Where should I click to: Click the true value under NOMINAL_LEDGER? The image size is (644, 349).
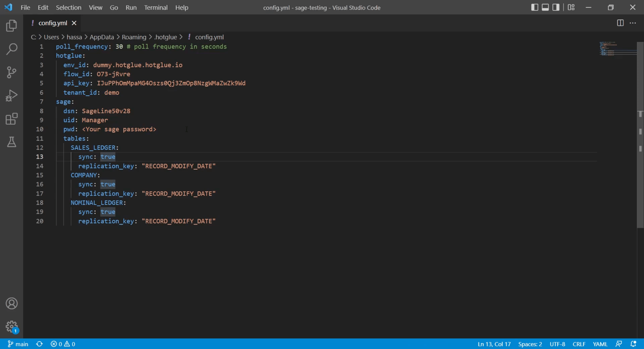click(108, 212)
